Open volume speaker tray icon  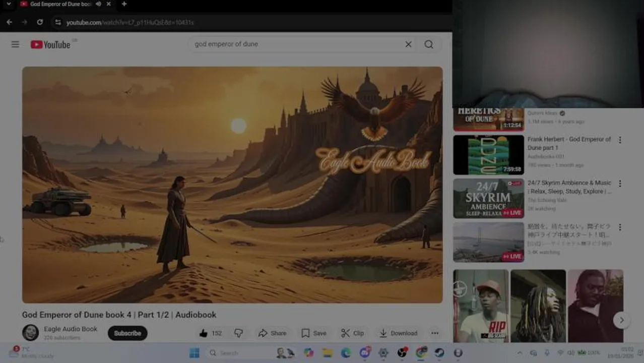(x=571, y=353)
